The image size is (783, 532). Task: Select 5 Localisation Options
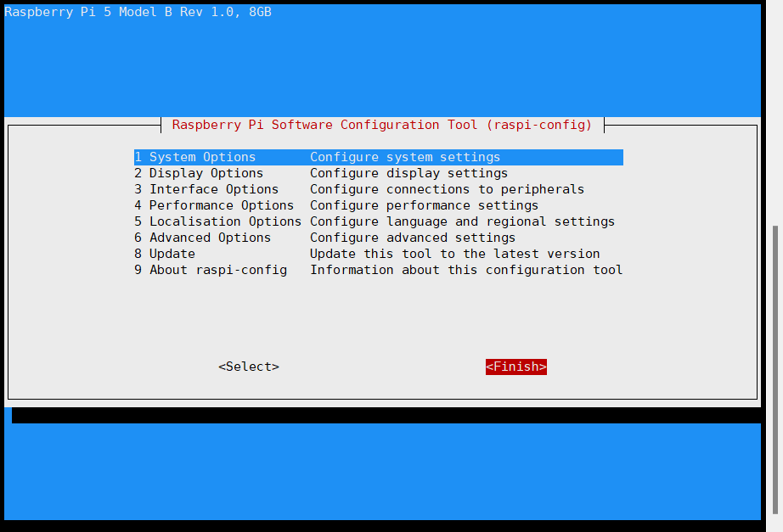coord(378,221)
